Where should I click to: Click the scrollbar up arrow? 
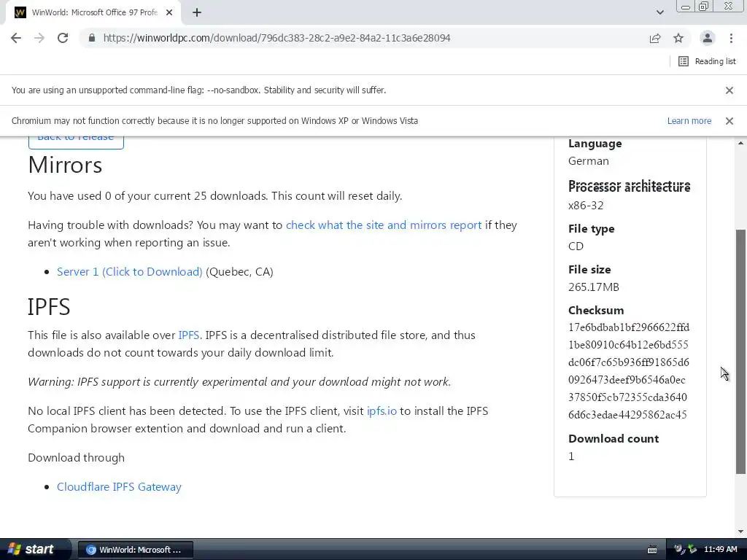[x=741, y=143]
